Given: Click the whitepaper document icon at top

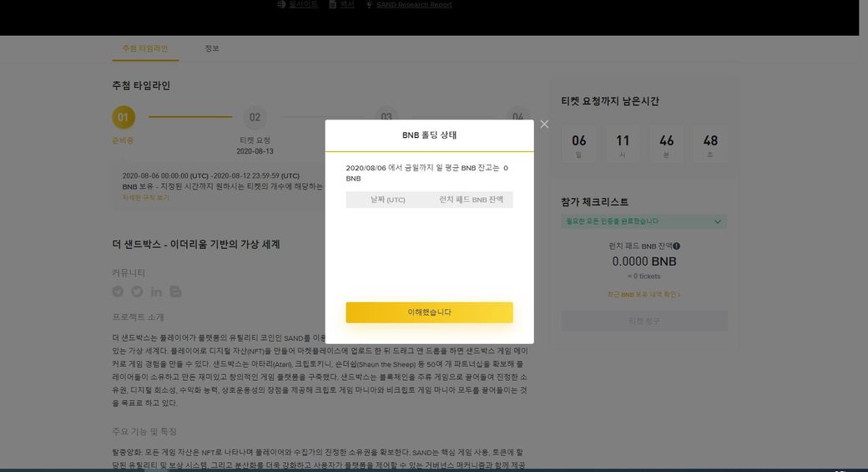Looking at the screenshot, I should (x=332, y=4).
